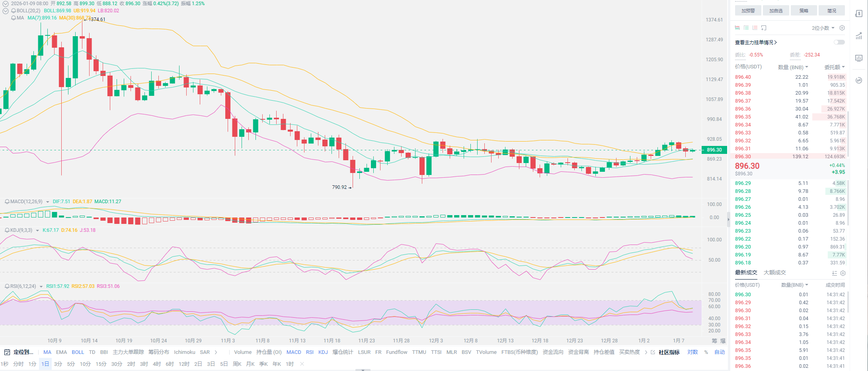Click the 定位到 calendar locate icon
The width and height of the screenshot is (868, 371).
click(7, 352)
